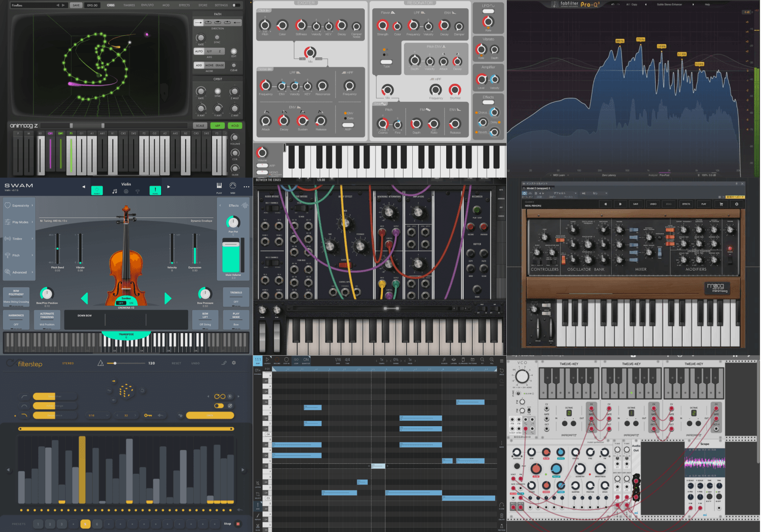
Task: Switch to Animoog ENV/LFO tab
Action: coord(147,5)
